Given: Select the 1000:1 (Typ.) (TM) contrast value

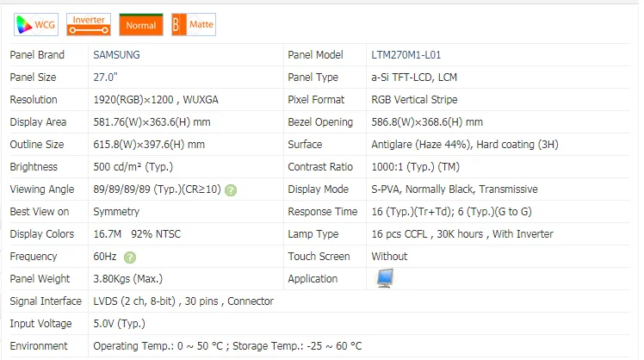Looking at the screenshot, I should pyautogui.click(x=416, y=167).
